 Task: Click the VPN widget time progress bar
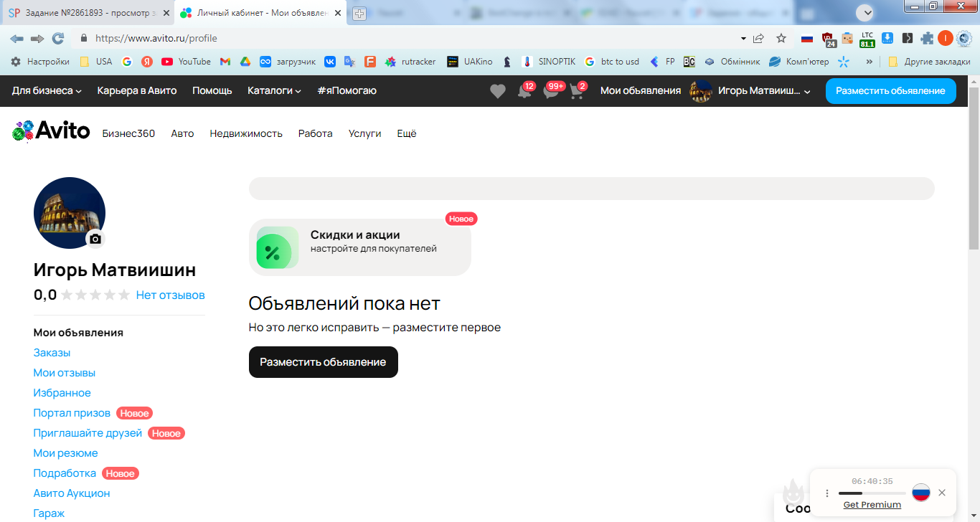pos(872,493)
